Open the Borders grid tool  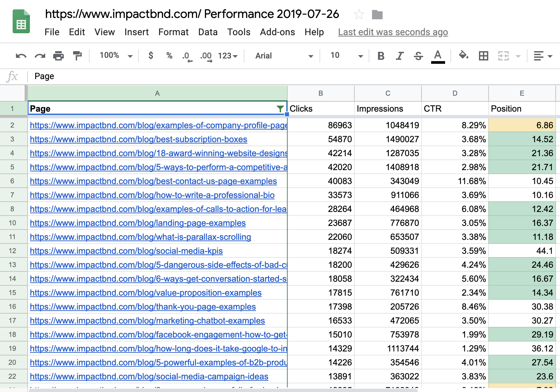pos(483,56)
